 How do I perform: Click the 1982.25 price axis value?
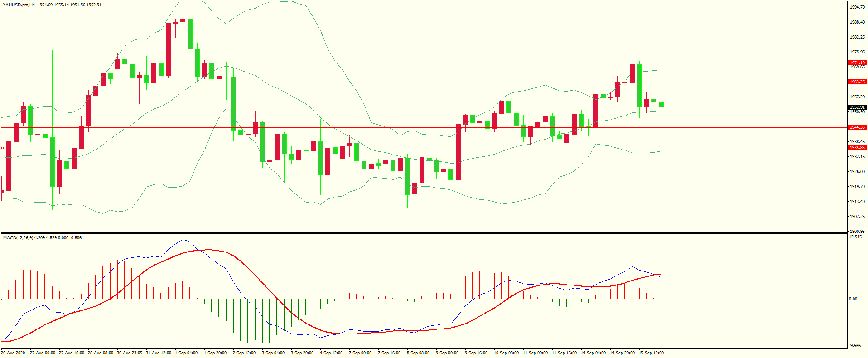(858, 37)
